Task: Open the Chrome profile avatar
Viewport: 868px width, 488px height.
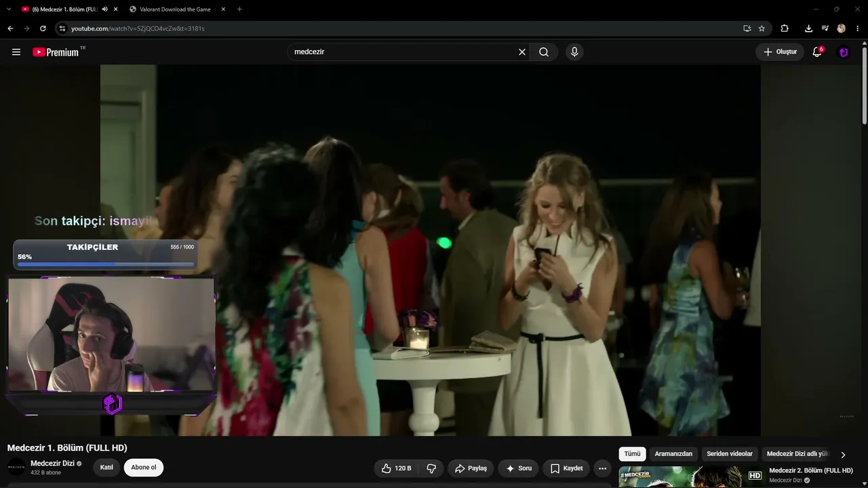Action: (842, 28)
